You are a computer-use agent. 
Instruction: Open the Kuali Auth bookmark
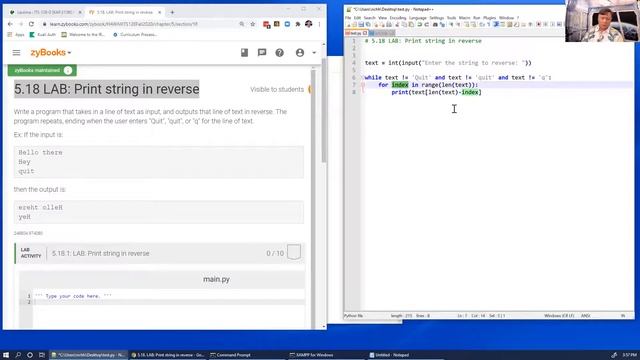coord(42,35)
